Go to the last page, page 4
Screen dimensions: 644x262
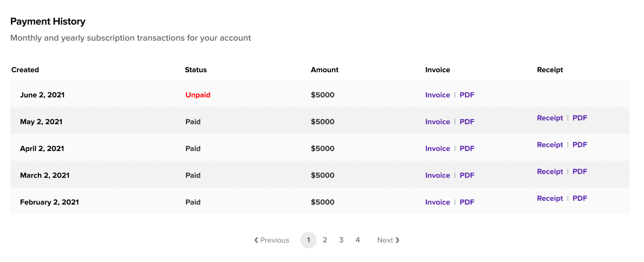[x=358, y=240]
